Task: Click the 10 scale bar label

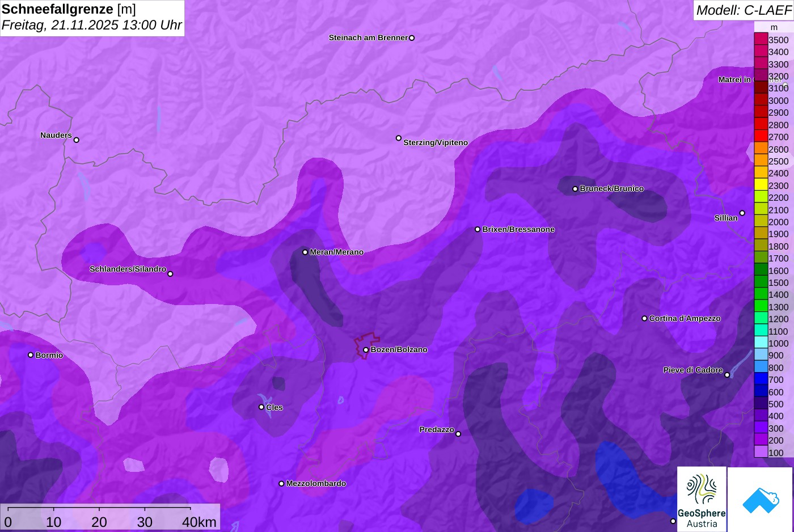Action: tap(54, 522)
